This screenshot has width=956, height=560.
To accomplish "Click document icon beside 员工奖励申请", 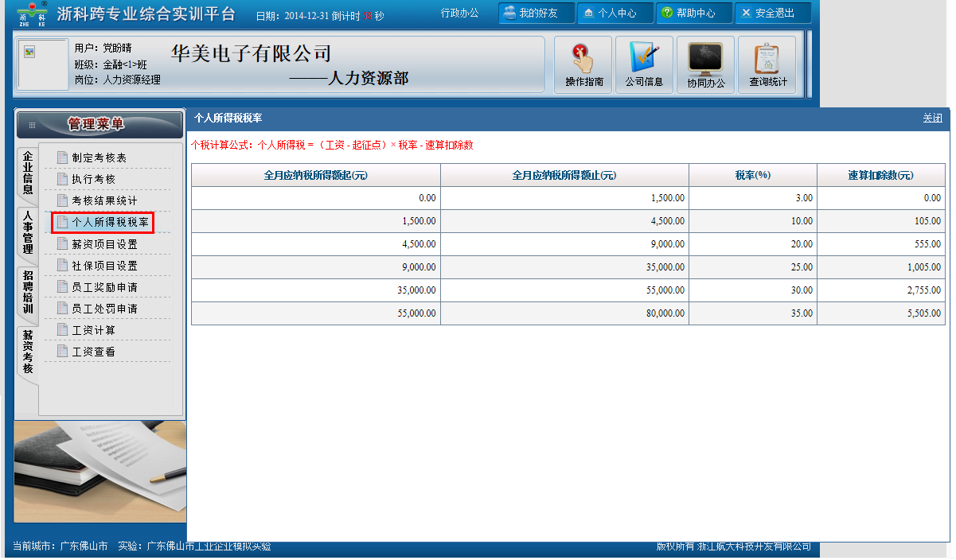I will [x=62, y=286].
